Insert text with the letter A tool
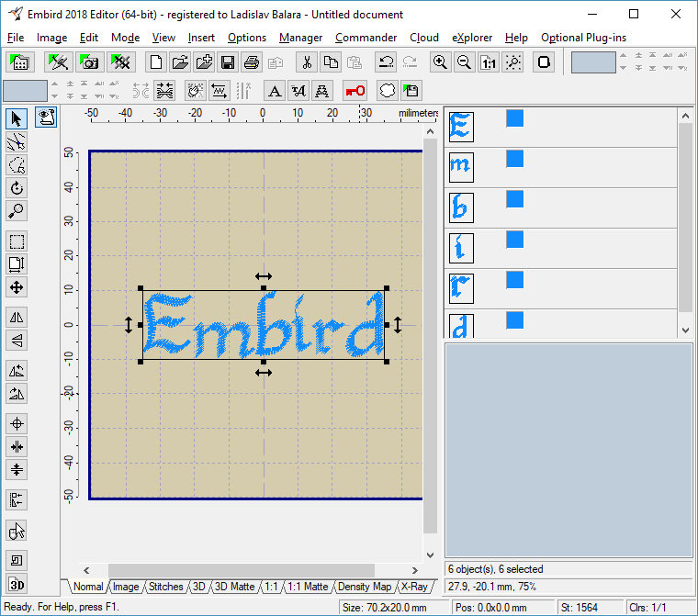The image size is (698, 616). point(275,91)
